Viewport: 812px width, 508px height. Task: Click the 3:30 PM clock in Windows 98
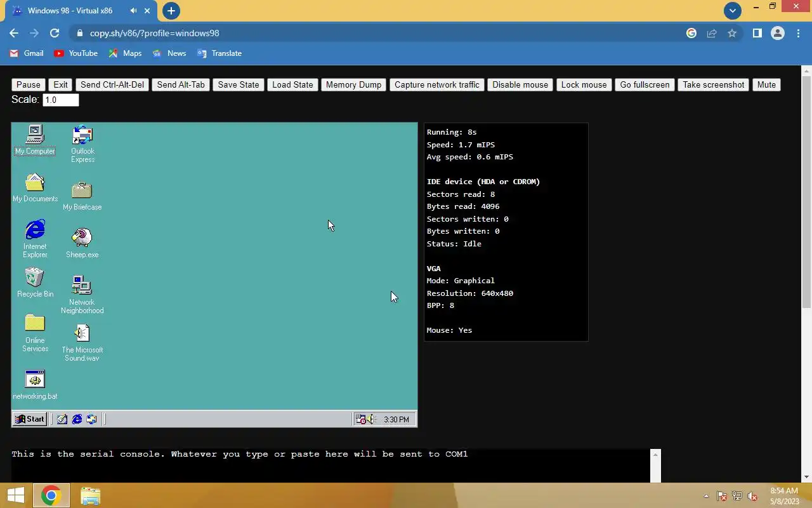[x=396, y=420]
